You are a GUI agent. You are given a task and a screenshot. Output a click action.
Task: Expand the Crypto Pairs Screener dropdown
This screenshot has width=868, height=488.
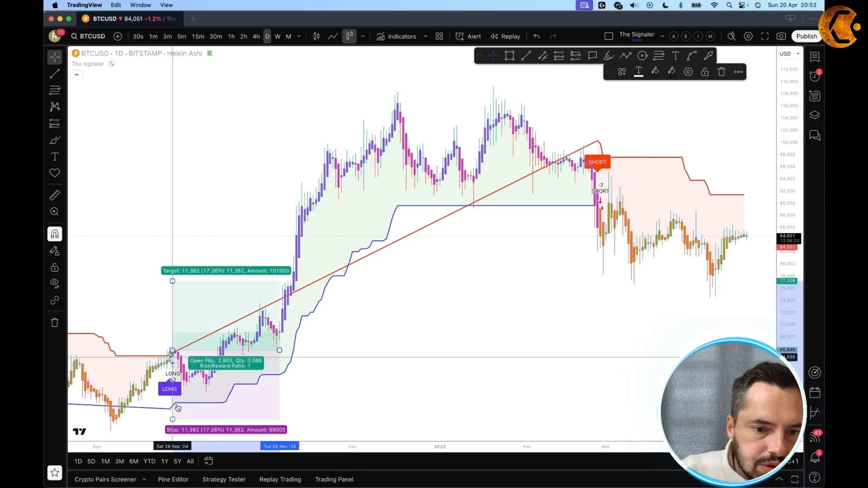[x=144, y=479]
